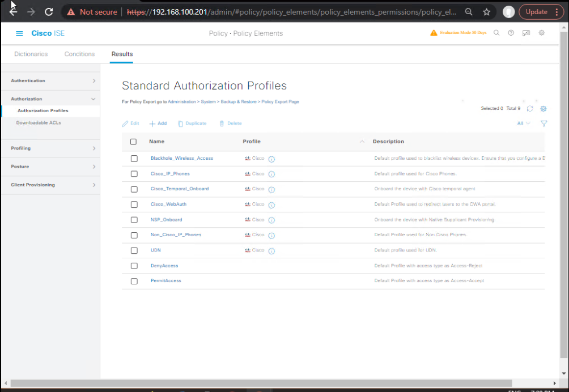Switch to the Conditions tab

coord(79,54)
